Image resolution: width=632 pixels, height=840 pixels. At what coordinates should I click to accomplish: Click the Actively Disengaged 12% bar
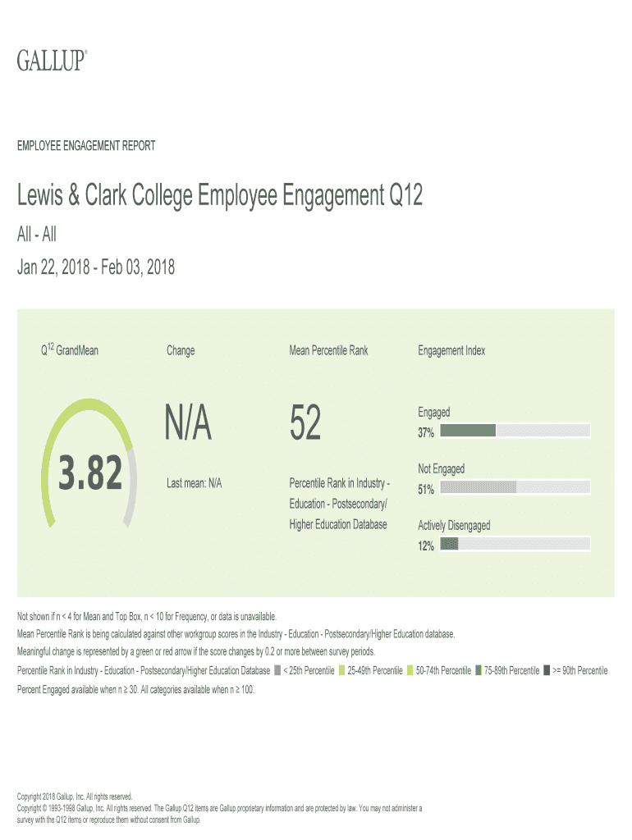point(515,543)
